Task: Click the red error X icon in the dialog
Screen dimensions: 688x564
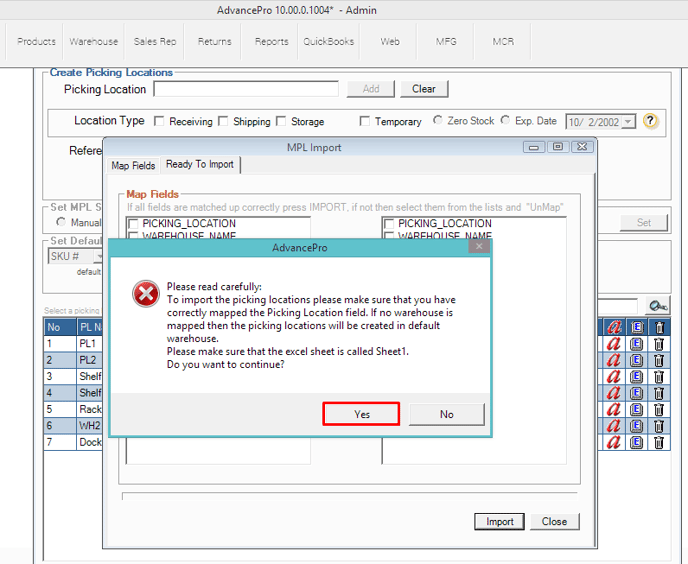Action: pyautogui.click(x=146, y=293)
